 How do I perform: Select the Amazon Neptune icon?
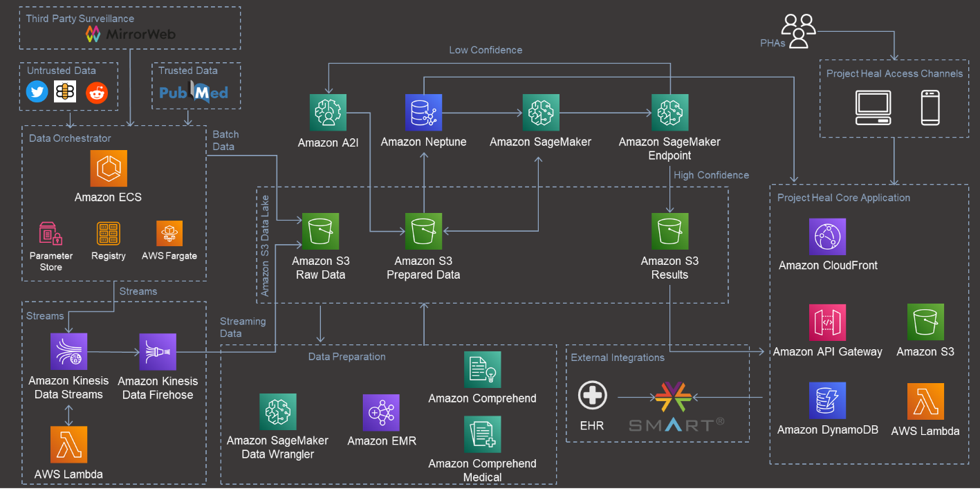pyautogui.click(x=423, y=113)
